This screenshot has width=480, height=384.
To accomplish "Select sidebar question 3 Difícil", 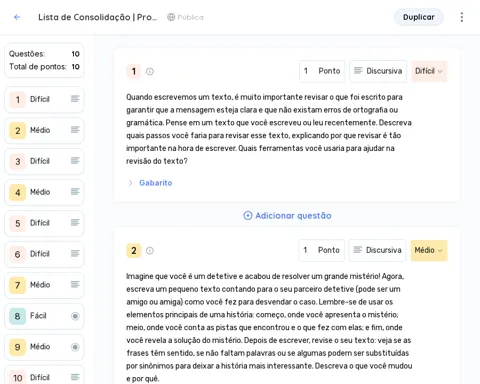I will click(44, 161).
